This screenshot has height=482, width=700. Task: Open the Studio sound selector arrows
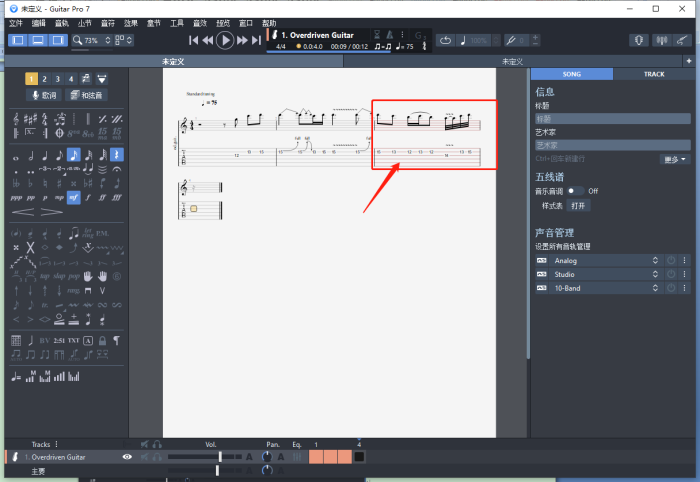pos(656,274)
